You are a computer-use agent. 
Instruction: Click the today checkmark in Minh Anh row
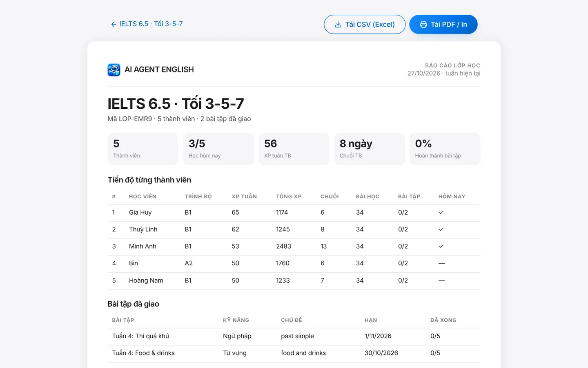(441, 247)
